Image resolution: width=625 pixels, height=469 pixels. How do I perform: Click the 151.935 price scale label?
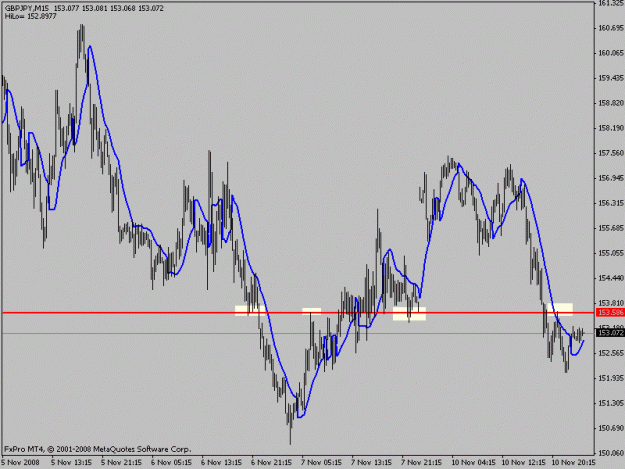tap(611, 378)
